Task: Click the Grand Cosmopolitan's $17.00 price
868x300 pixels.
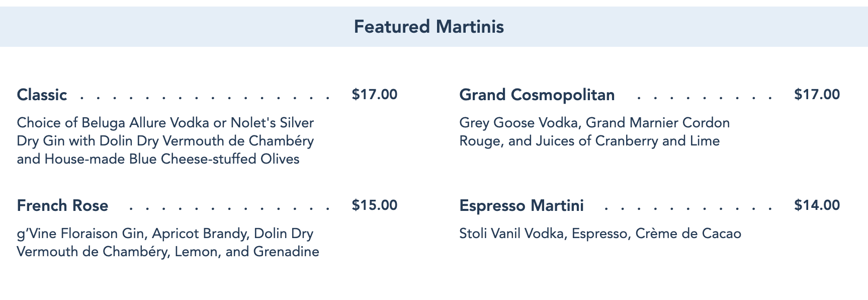Action: click(817, 95)
